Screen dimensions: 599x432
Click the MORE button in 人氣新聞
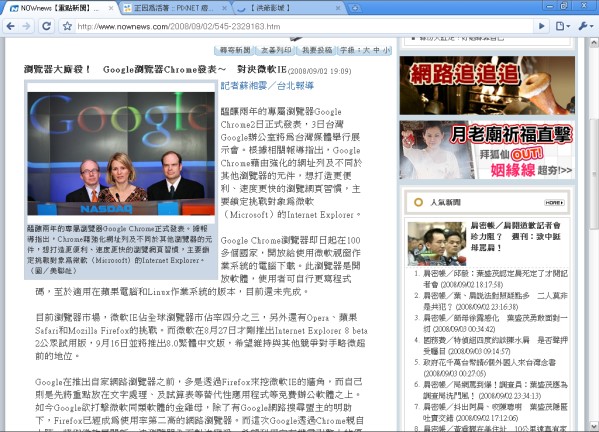tap(554, 203)
